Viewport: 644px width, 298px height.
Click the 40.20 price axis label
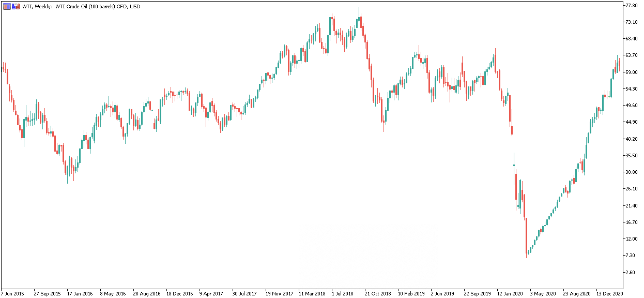(632, 139)
